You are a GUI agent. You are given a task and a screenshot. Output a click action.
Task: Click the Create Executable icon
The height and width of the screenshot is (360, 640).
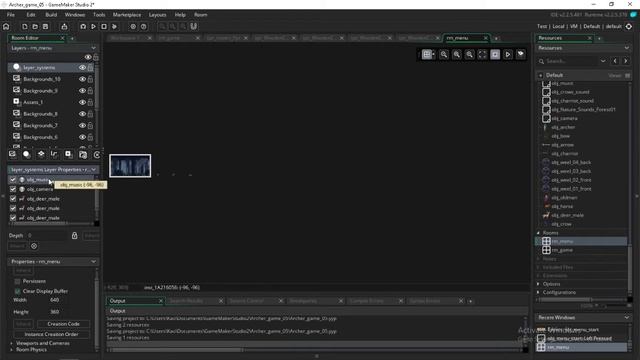coord(64,27)
